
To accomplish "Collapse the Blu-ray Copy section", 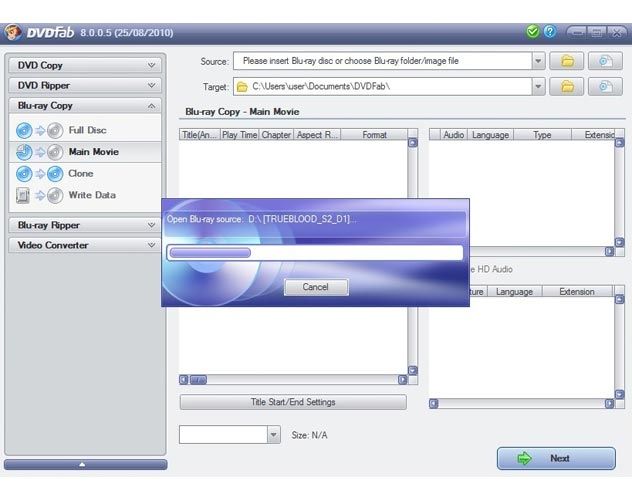I will pyautogui.click(x=85, y=106).
